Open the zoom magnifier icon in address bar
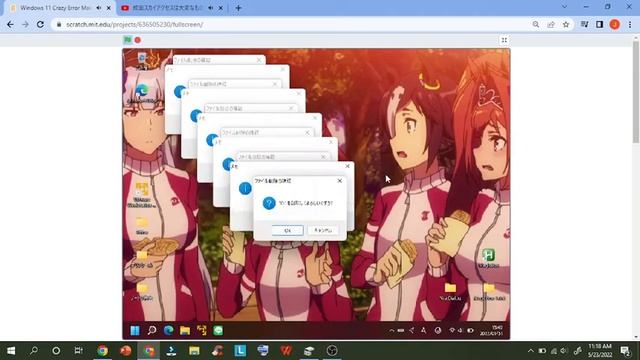The width and height of the screenshot is (640, 360). tap(536, 24)
